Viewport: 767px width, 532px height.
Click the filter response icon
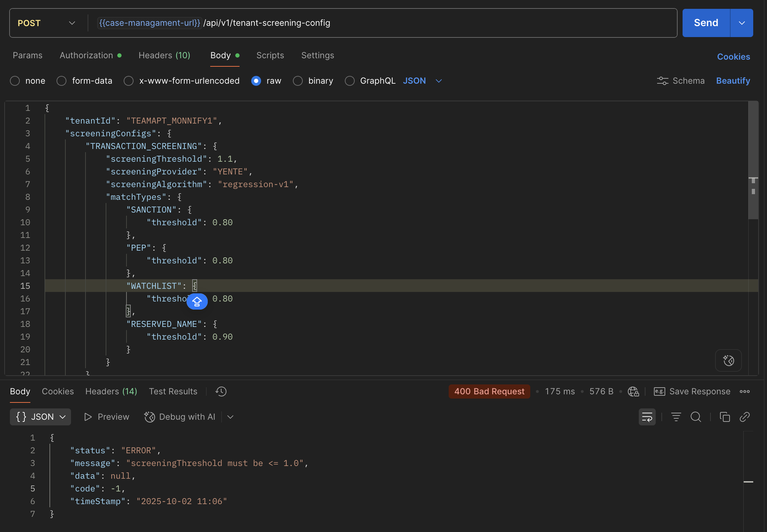pos(676,417)
